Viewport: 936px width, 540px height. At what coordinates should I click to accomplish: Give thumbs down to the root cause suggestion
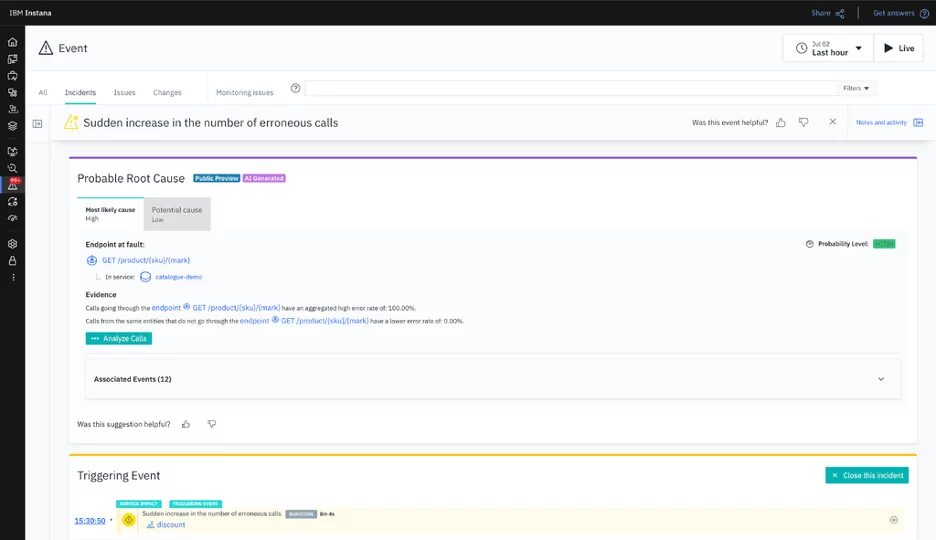(211, 424)
